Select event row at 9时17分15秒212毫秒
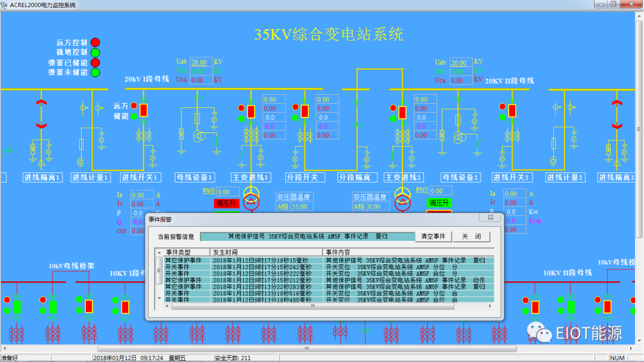The height and width of the screenshot is (362, 644). pos(329,280)
